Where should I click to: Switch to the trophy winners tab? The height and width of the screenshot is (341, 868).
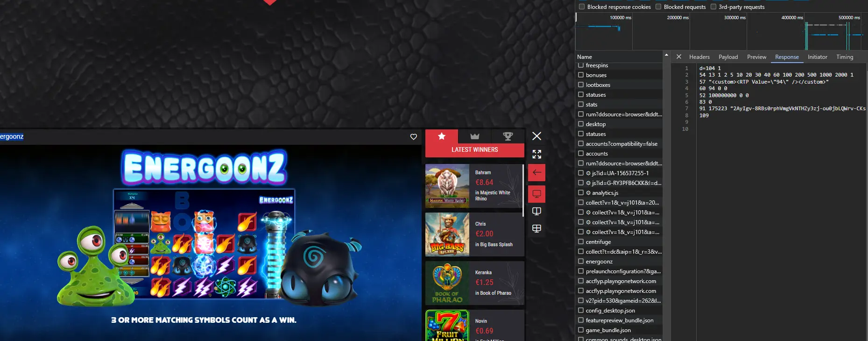point(508,136)
